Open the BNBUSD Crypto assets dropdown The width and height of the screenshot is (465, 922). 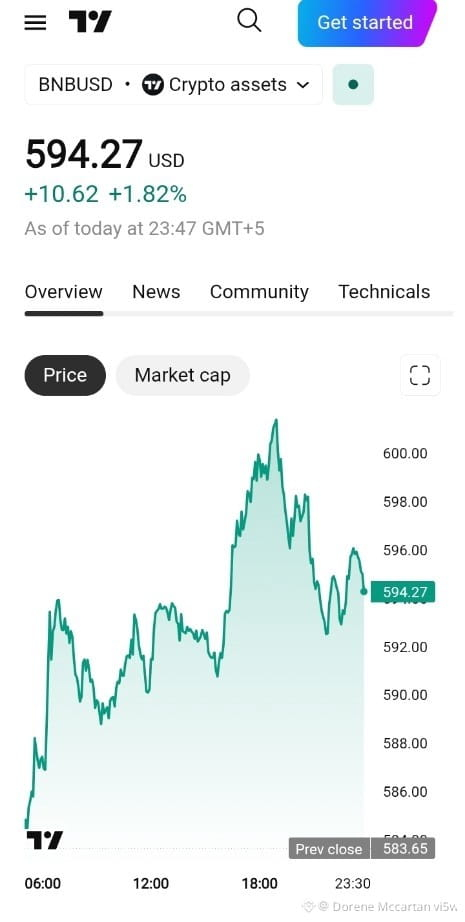tap(173, 85)
